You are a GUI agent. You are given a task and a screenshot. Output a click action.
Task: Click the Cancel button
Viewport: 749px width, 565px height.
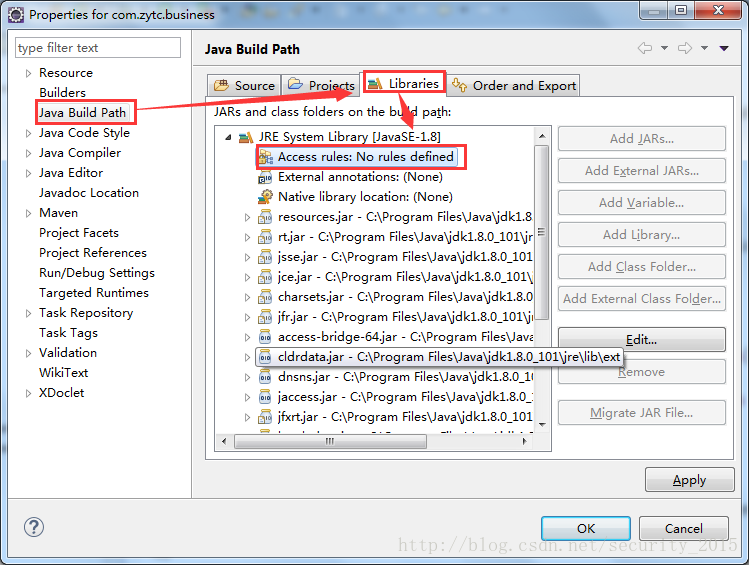point(684,529)
